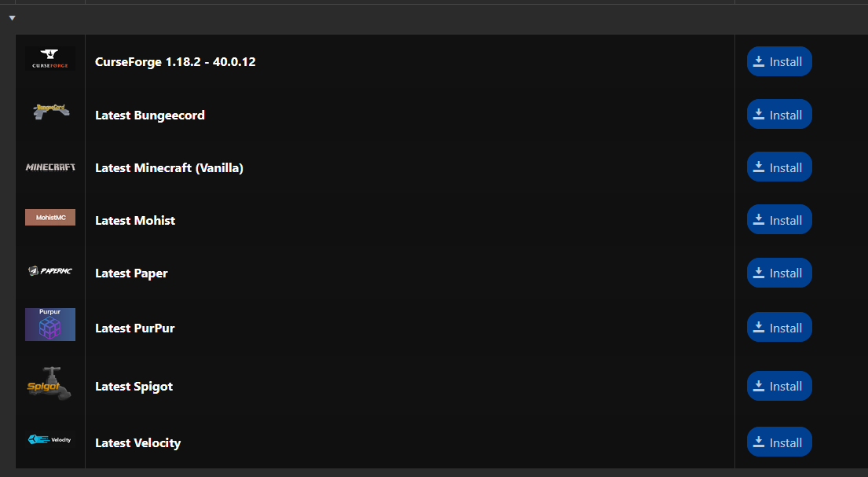The image size is (868, 477).
Task: Click the Purpur cube logo
Action: coord(50,325)
